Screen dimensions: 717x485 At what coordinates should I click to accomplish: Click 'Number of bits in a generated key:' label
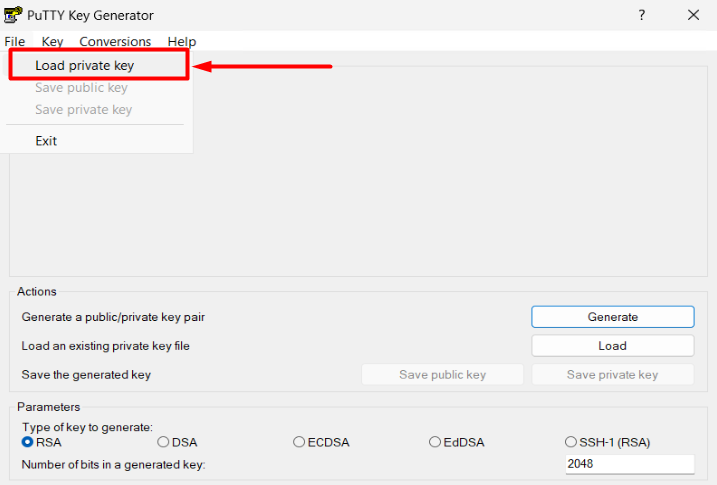point(113,464)
